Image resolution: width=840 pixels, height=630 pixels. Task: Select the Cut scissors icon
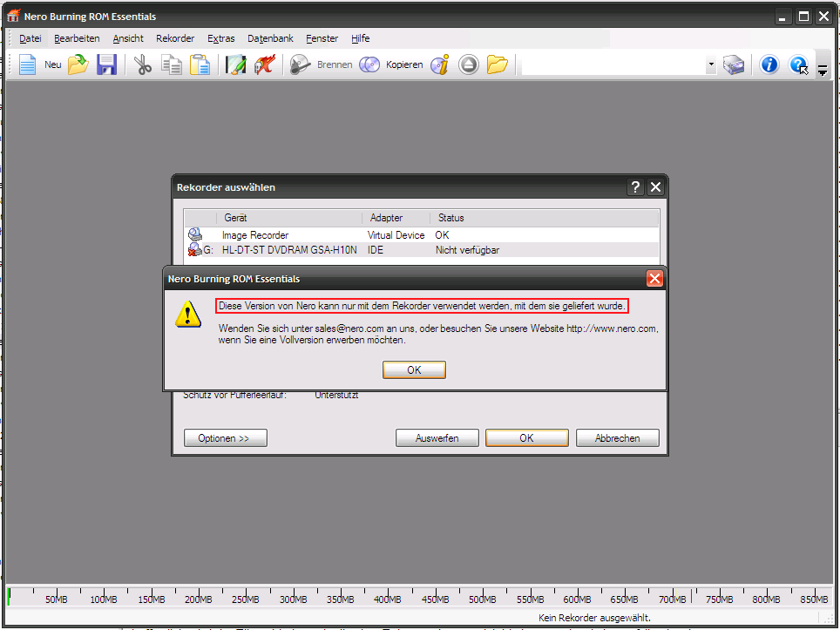(x=143, y=64)
